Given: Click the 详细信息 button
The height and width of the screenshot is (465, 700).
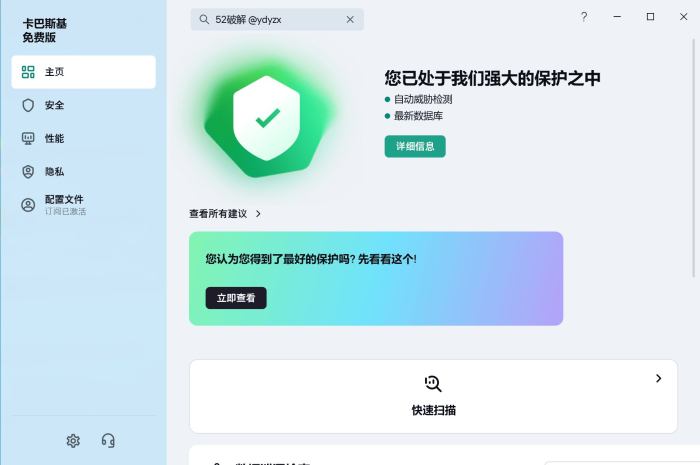Looking at the screenshot, I should click(415, 146).
